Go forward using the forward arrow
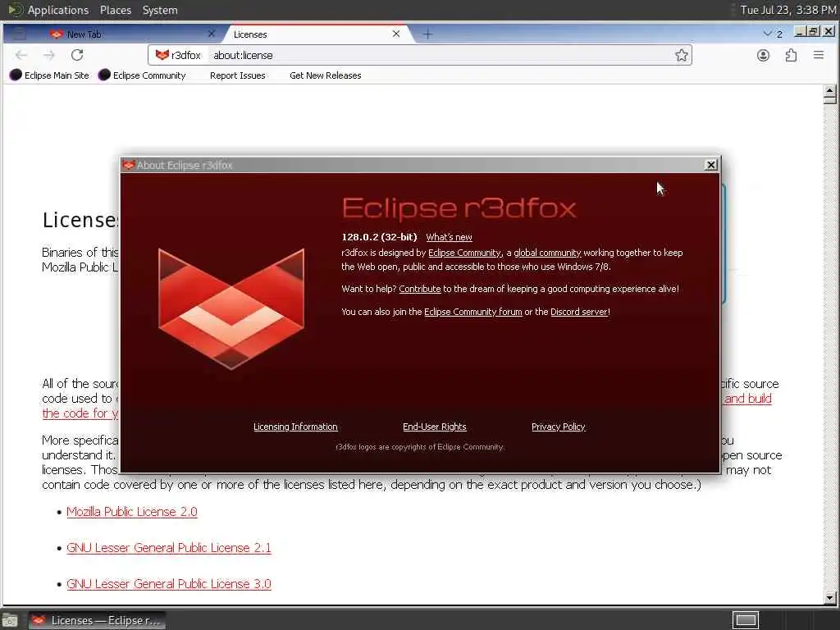The width and height of the screenshot is (840, 630). [x=48, y=55]
